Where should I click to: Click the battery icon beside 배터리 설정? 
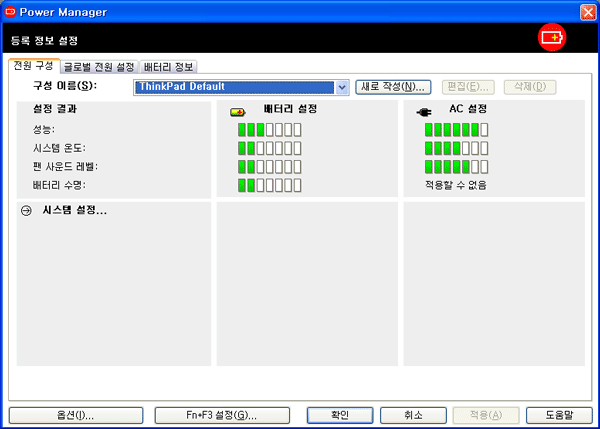(x=238, y=112)
